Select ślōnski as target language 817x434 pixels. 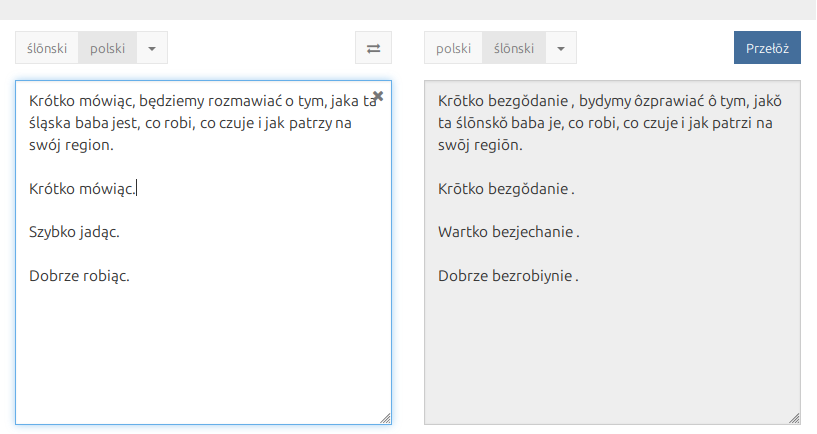(514, 48)
